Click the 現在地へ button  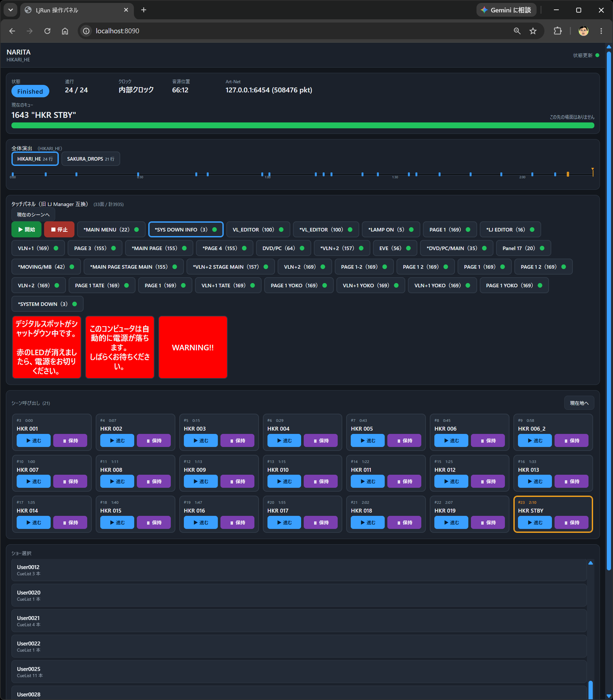[x=579, y=403]
